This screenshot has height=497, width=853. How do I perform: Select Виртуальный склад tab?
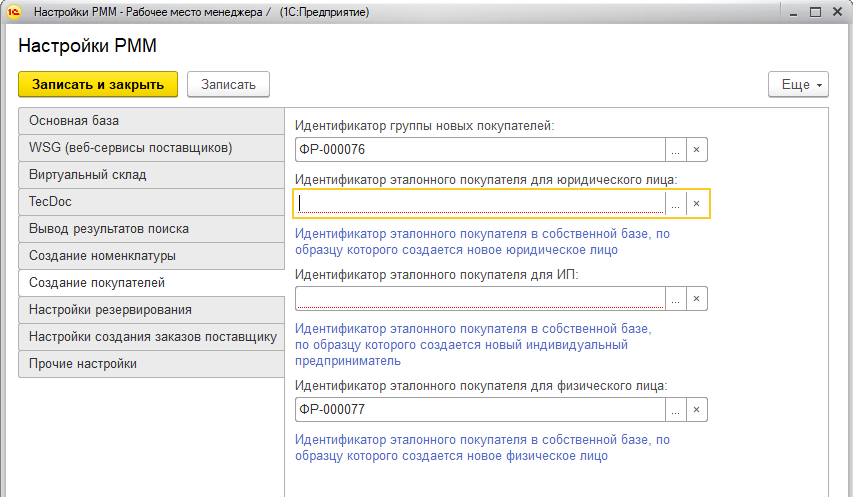pos(151,175)
